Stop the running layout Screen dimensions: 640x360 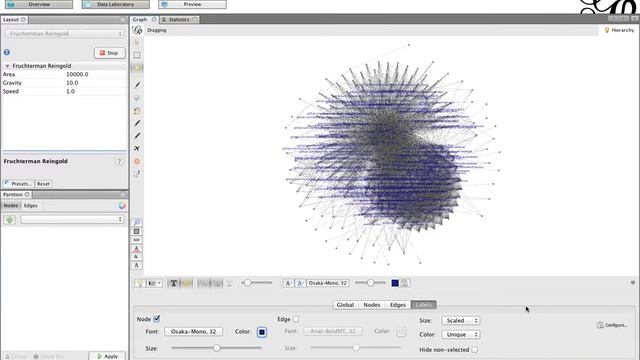(109, 53)
